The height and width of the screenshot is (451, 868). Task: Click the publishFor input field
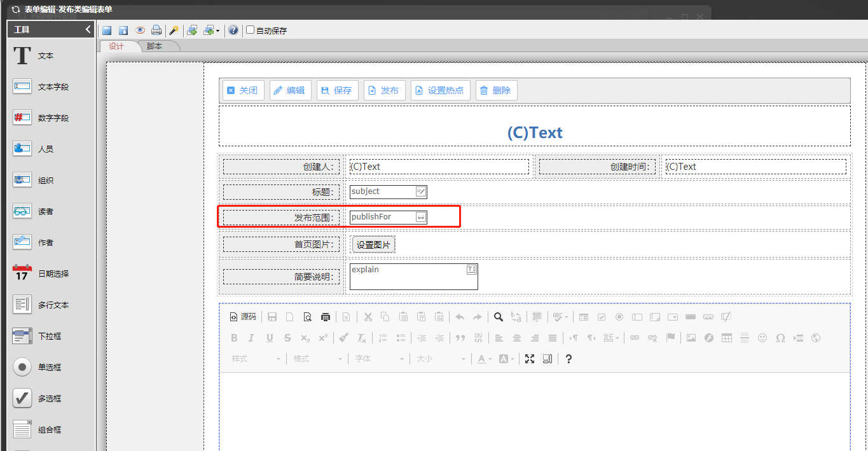click(383, 217)
